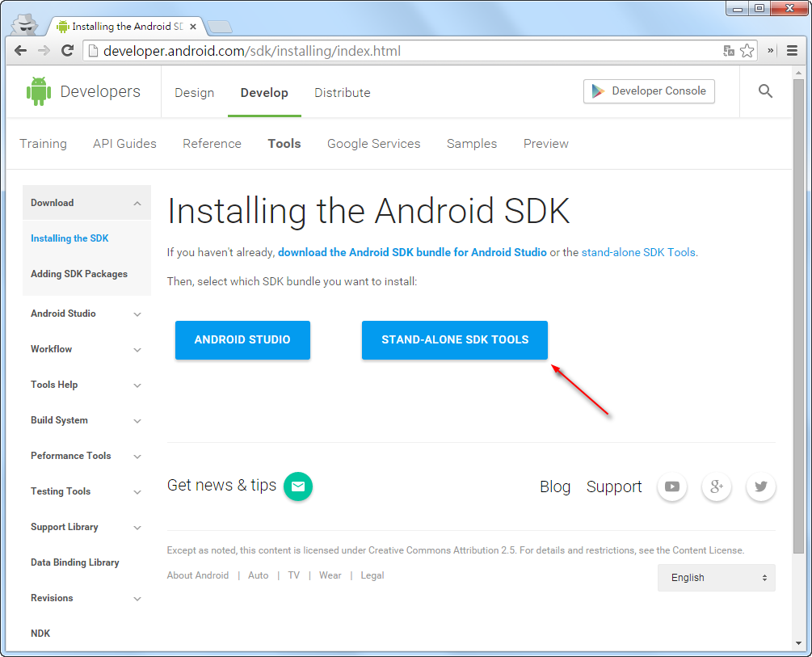Open the Chrome hamburger menu
This screenshot has height=657, width=812.
coord(792,51)
